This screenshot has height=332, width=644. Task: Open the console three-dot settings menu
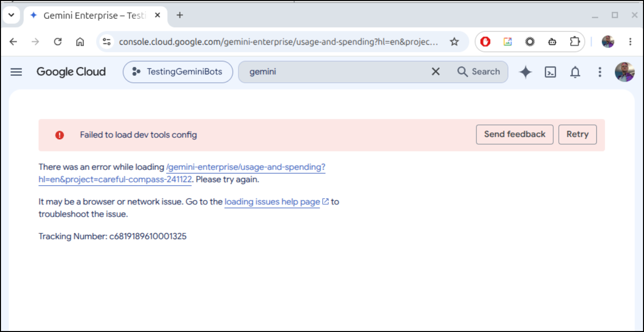[x=600, y=72]
